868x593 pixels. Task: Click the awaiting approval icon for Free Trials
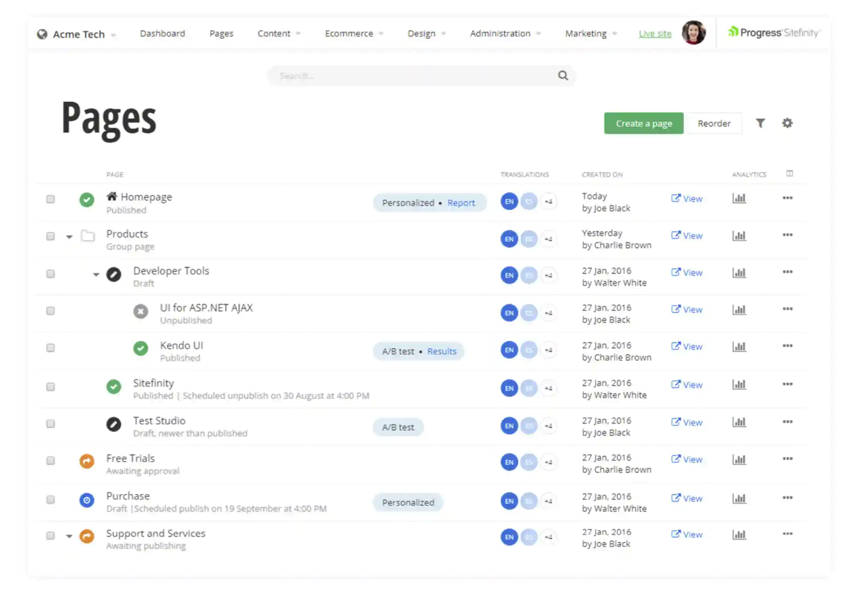(x=87, y=461)
